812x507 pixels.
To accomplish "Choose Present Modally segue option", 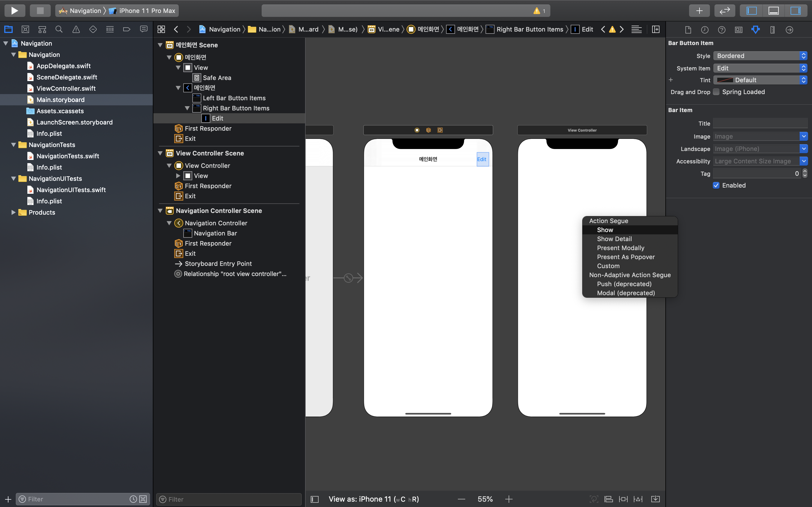I will pos(620,248).
